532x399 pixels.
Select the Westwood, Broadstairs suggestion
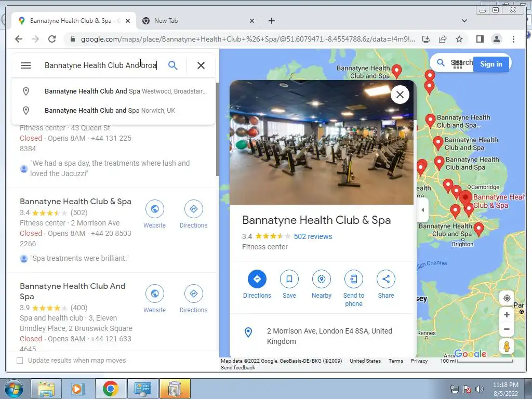coord(113,91)
